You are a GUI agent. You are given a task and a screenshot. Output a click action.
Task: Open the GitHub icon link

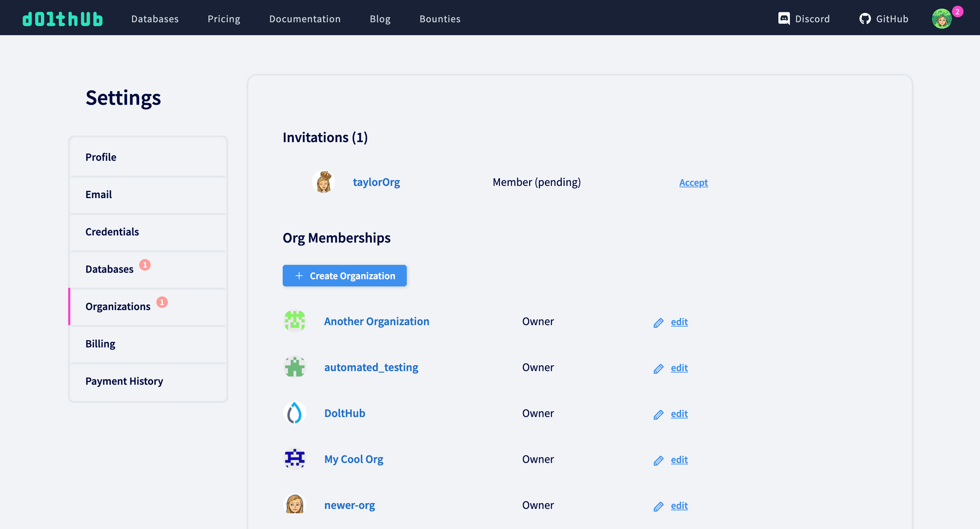pyautogui.click(x=865, y=19)
